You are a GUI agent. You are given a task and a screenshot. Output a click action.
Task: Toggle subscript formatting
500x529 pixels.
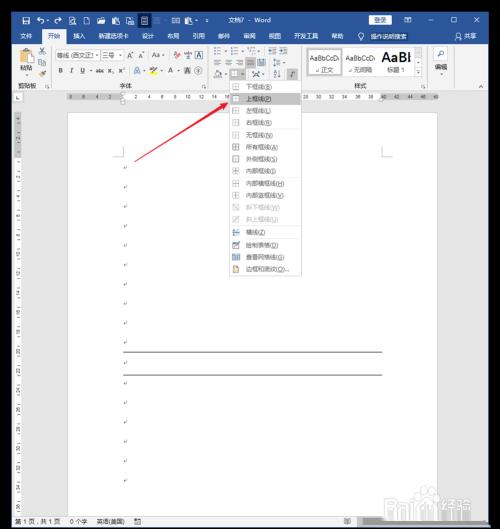click(x=111, y=71)
